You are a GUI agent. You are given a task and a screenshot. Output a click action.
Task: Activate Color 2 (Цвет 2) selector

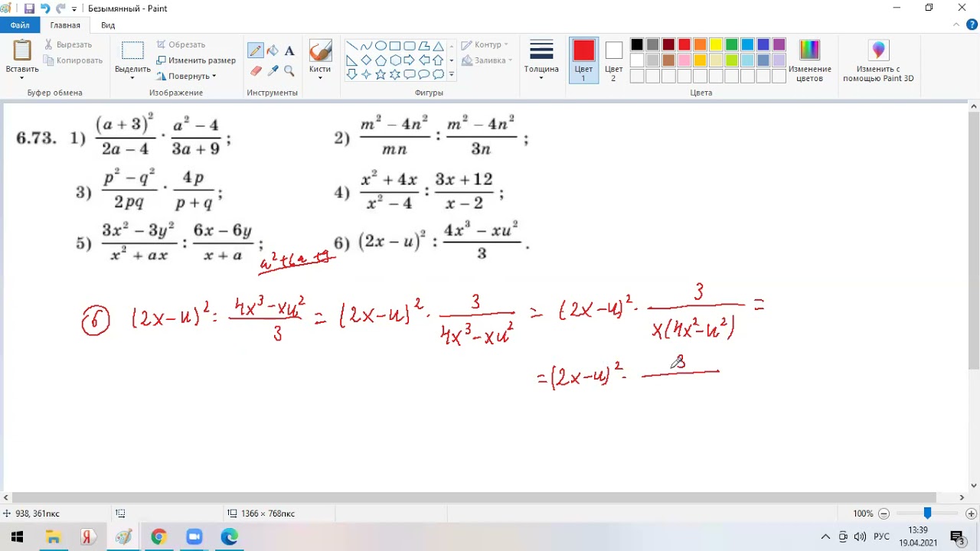(613, 60)
